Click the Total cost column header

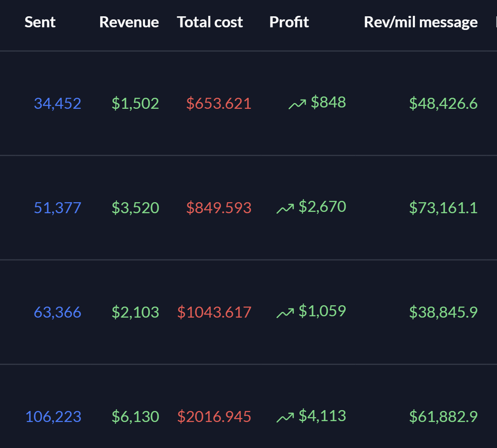pyautogui.click(x=210, y=22)
